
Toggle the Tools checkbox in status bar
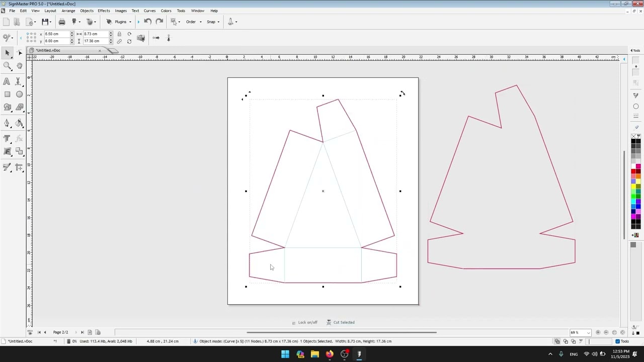[617, 341]
